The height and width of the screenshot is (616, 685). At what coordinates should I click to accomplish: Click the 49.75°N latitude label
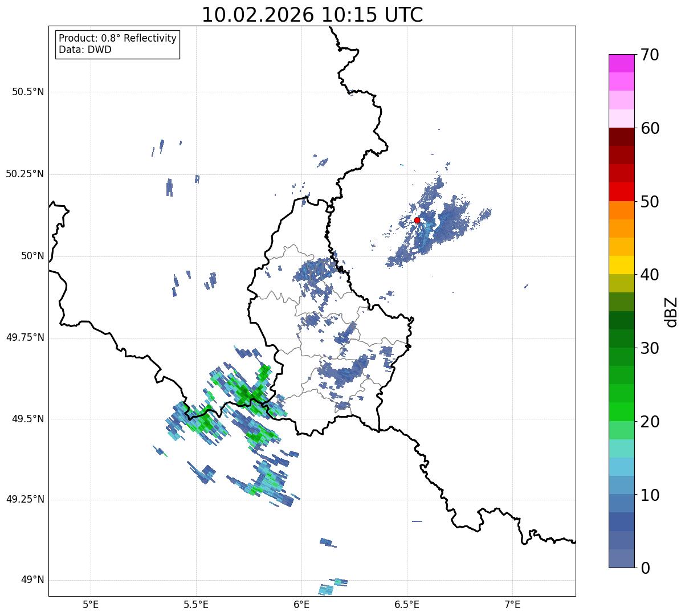25,337
